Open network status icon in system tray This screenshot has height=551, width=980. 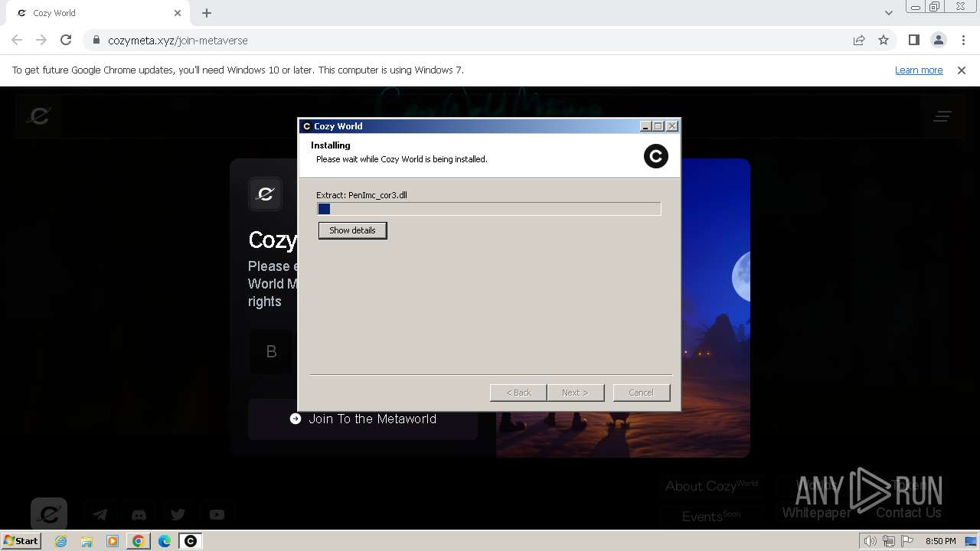[889, 541]
